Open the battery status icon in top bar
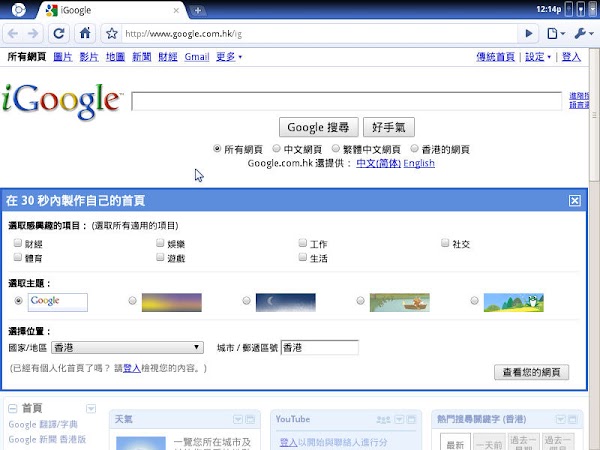 (x=581, y=9)
